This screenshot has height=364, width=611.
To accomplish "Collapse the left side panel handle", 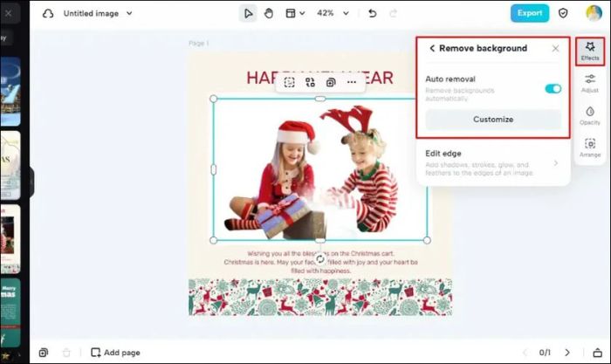I will (x=31, y=182).
